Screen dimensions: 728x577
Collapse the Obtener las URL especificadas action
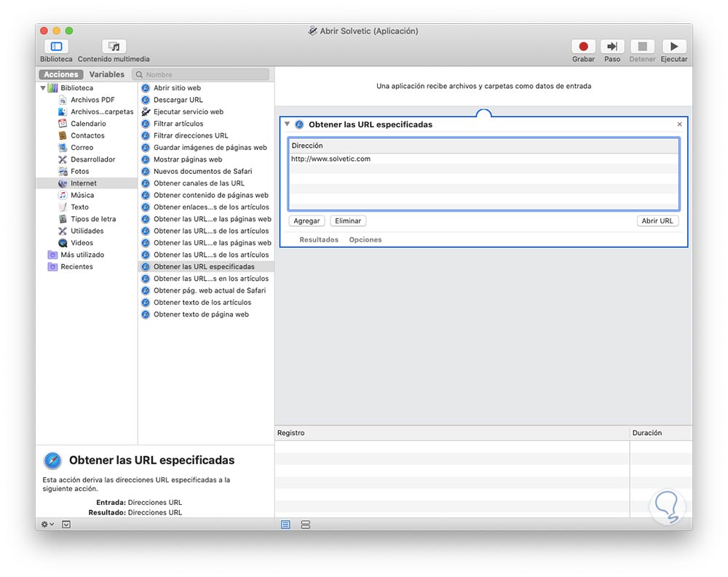click(287, 124)
